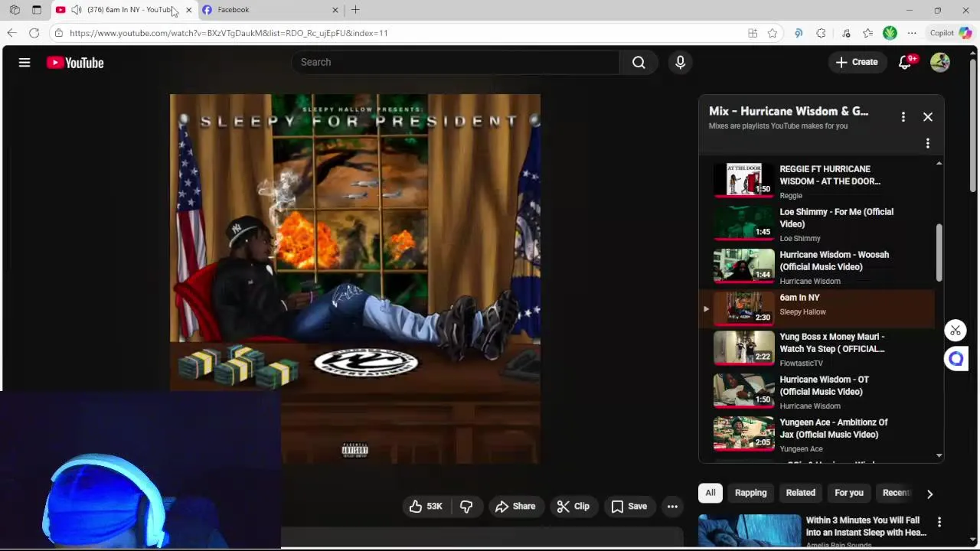The width and height of the screenshot is (980, 551).
Task: Save the video to a playlist
Action: (629, 506)
